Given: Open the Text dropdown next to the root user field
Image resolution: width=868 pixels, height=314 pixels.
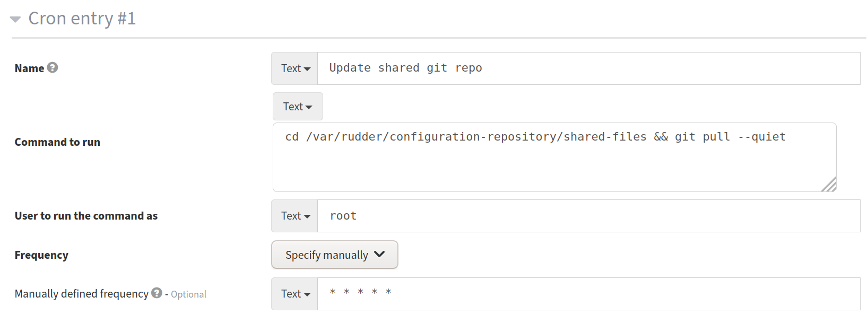Looking at the screenshot, I should pyautogui.click(x=294, y=216).
